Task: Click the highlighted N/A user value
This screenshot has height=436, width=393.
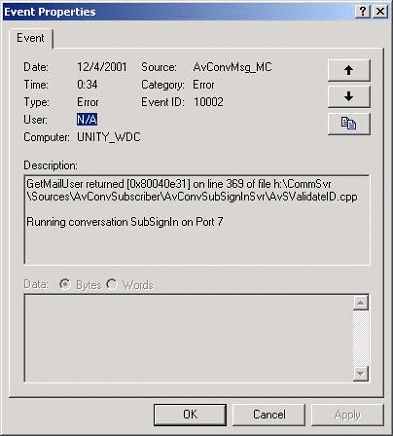Action: (x=87, y=119)
